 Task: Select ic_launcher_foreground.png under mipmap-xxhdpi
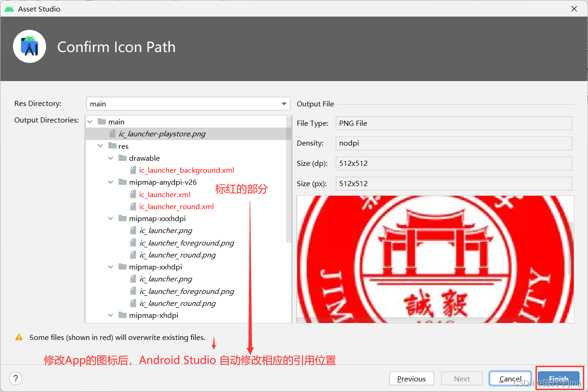187,291
